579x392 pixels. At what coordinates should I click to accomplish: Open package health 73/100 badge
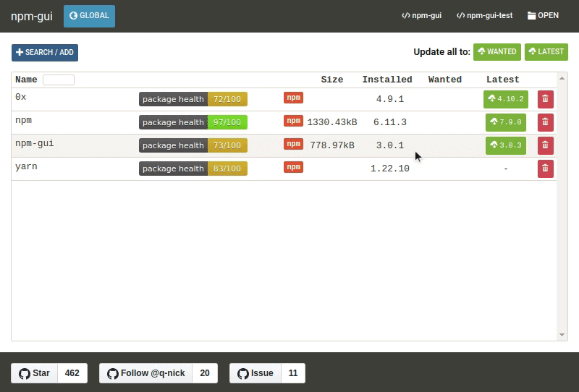click(193, 145)
